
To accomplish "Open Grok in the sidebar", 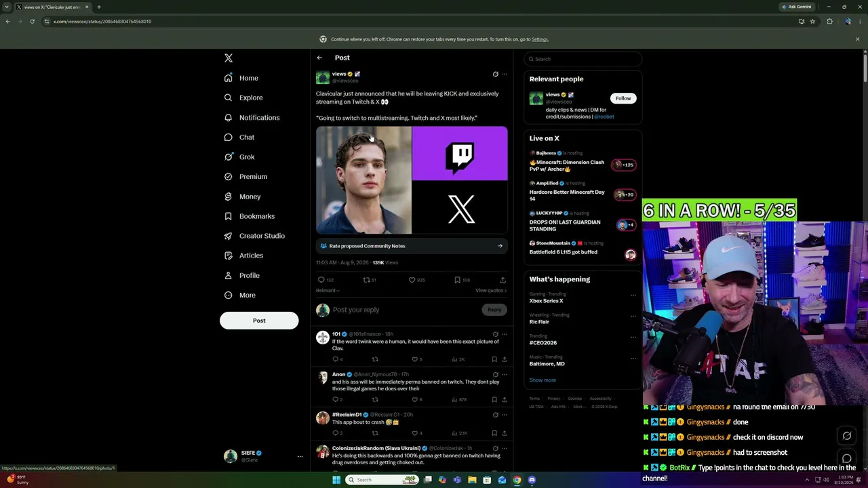I will tap(239, 157).
